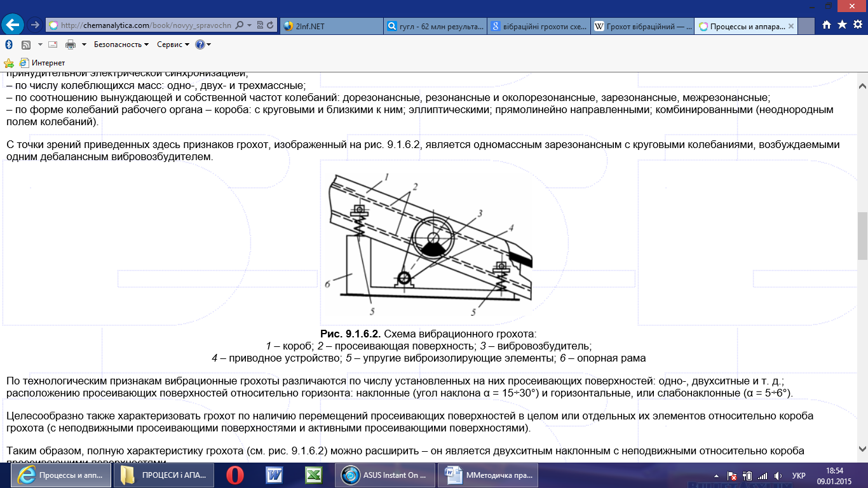Open the Wikipedia 'Грохот вібраційний' tab
868x488 pixels.
(x=642, y=26)
